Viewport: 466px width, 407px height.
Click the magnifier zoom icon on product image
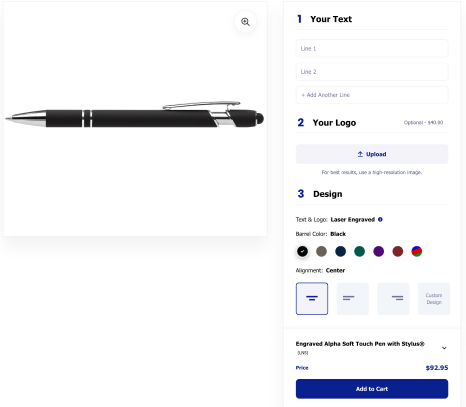245,22
